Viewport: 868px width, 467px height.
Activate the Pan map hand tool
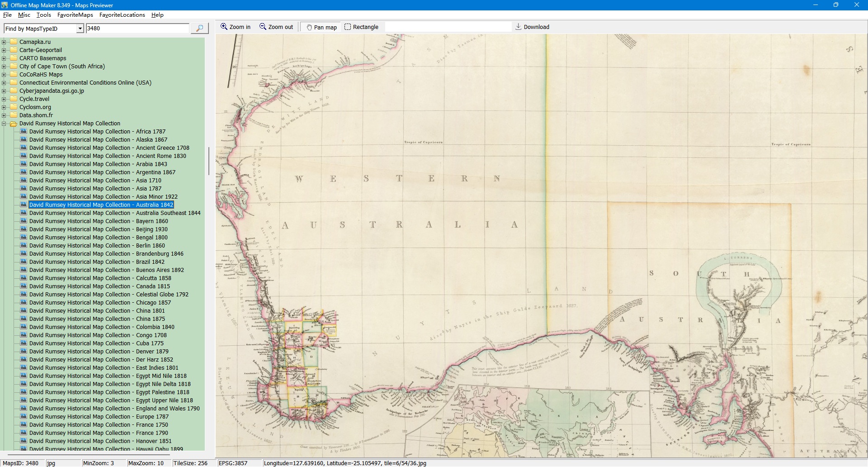pyautogui.click(x=321, y=27)
